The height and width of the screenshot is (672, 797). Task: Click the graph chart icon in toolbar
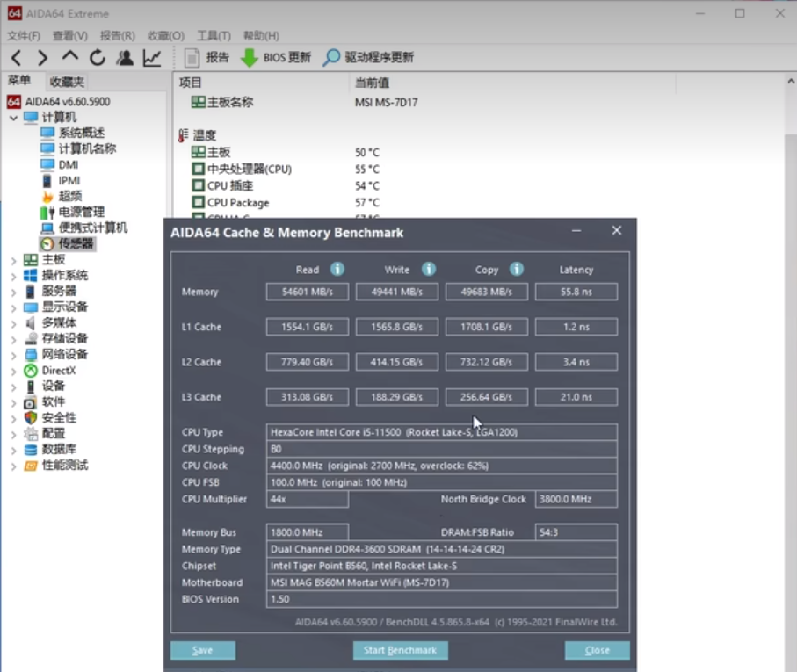click(x=152, y=58)
